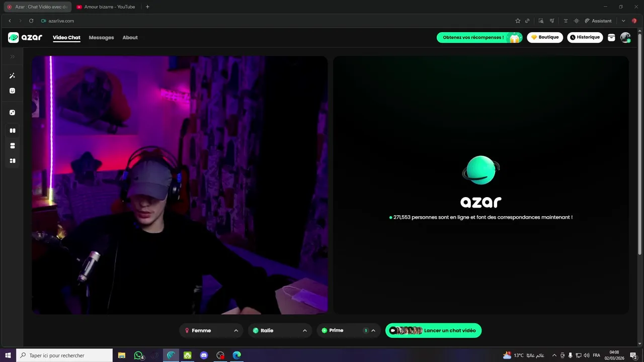This screenshot has height=362, width=644.
Task: Click the 'Obtenez vos récompenses' banner
Action: pos(479,37)
